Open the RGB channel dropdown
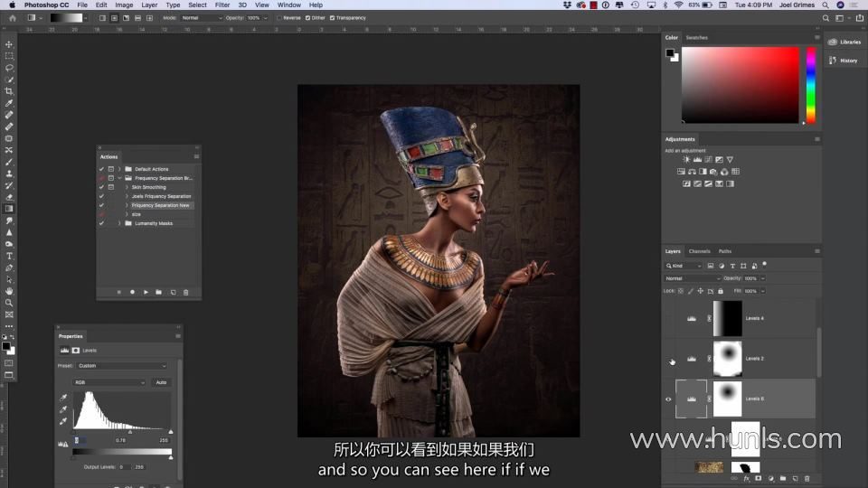868x488 pixels. tap(109, 382)
